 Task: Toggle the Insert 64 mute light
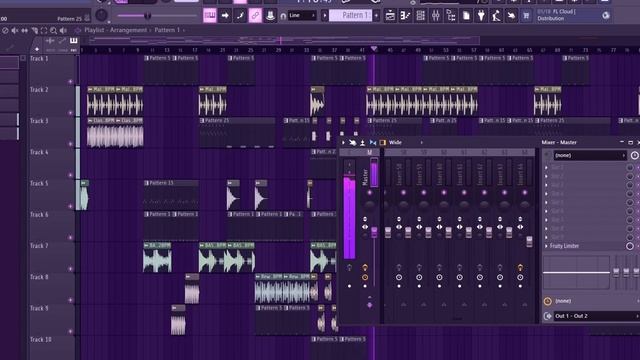pyautogui.click(x=524, y=192)
